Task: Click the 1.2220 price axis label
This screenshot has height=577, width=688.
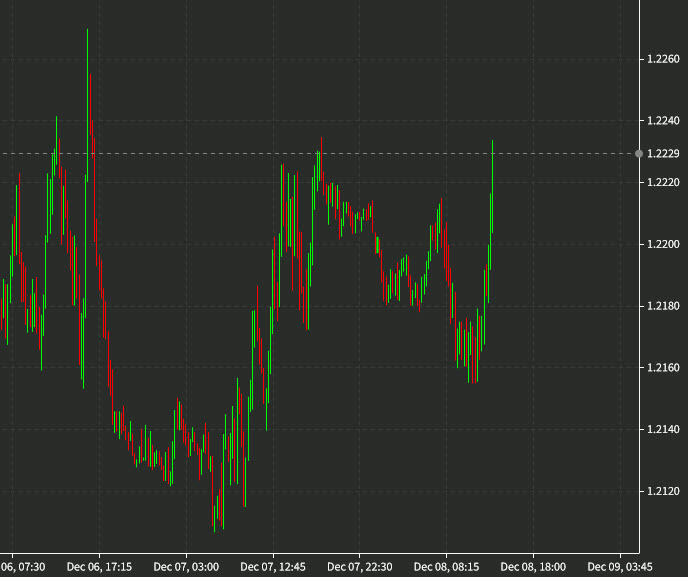Action: tap(663, 182)
